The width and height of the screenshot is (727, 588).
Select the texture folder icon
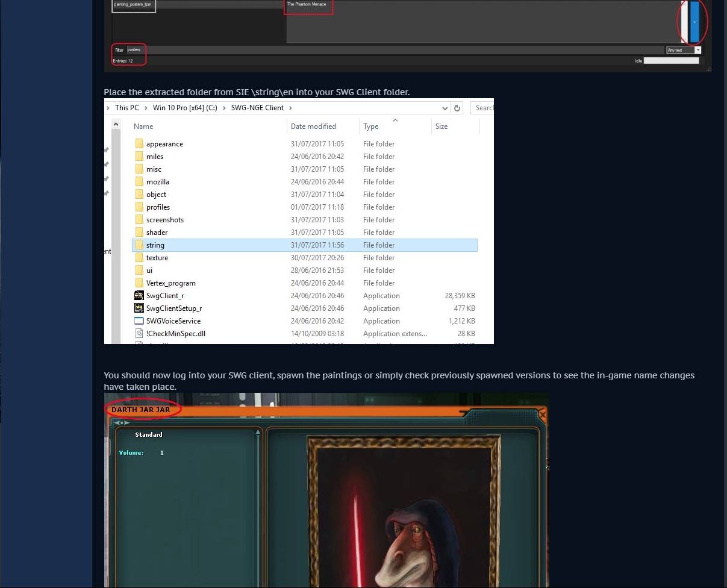tap(139, 258)
